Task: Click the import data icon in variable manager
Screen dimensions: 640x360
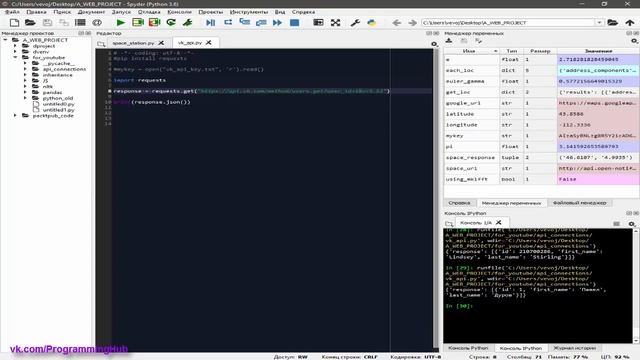Action: click(449, 41)
